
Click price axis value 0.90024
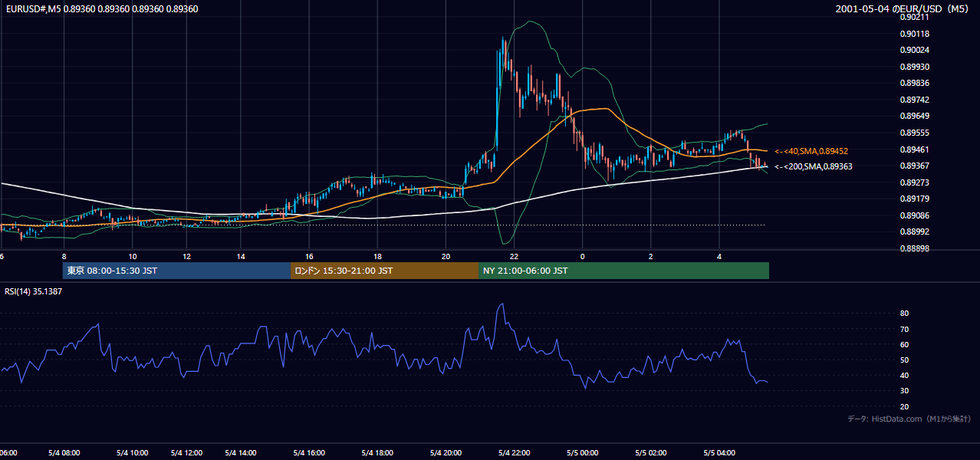(x=914, y=50)
